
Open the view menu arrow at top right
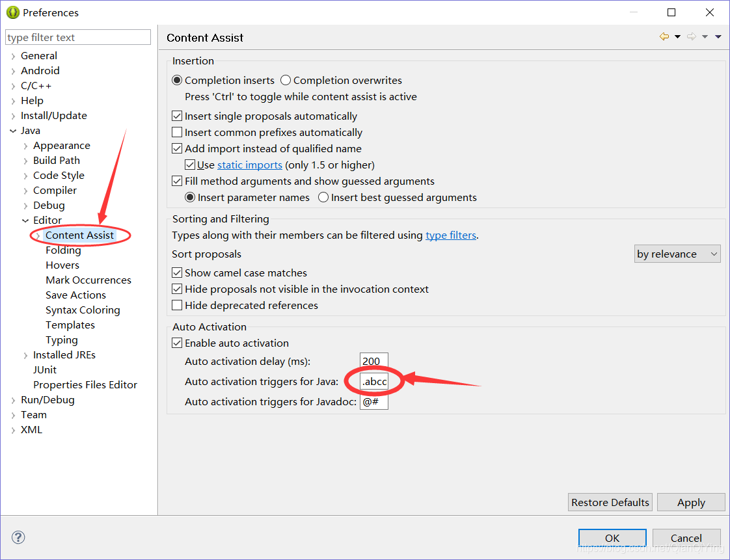click(718, 36)
